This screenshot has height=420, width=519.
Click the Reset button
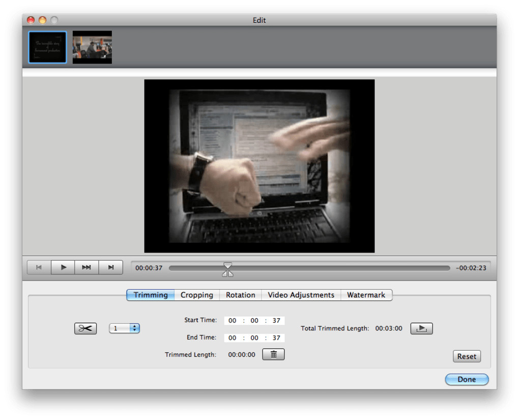(x=467, y=356)
